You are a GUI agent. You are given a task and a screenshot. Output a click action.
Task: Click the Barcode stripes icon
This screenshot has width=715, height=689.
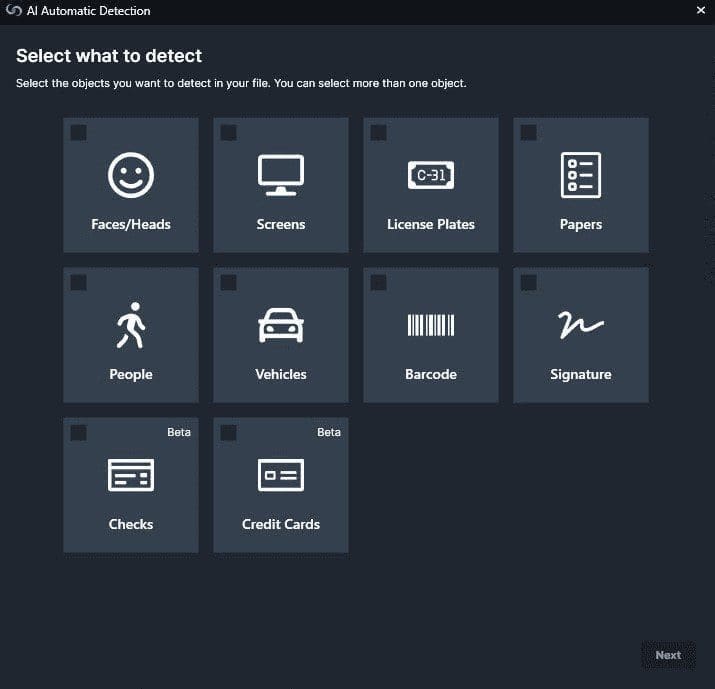coord(431,325)
